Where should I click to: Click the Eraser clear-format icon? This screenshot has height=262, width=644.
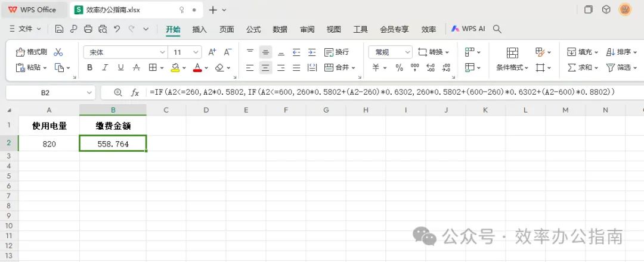[219, 68]
